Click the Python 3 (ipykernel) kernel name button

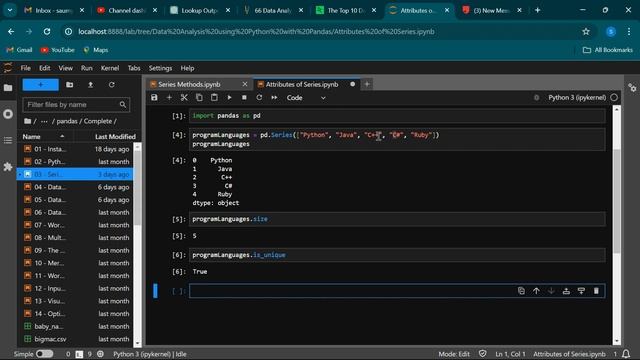pyautogui.click(x=577, y=98)
